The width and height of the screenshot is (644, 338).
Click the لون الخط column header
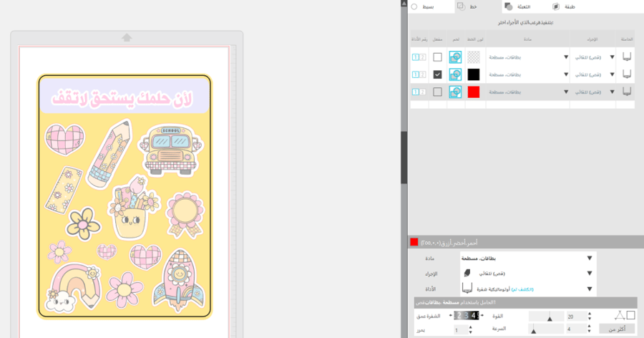475,39
